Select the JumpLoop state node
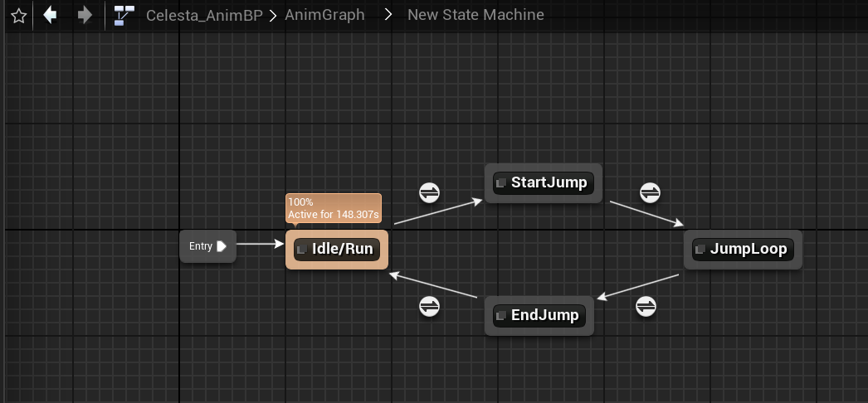Image resolution: width=868 pixels, height=403 pixels. (743, 250)
